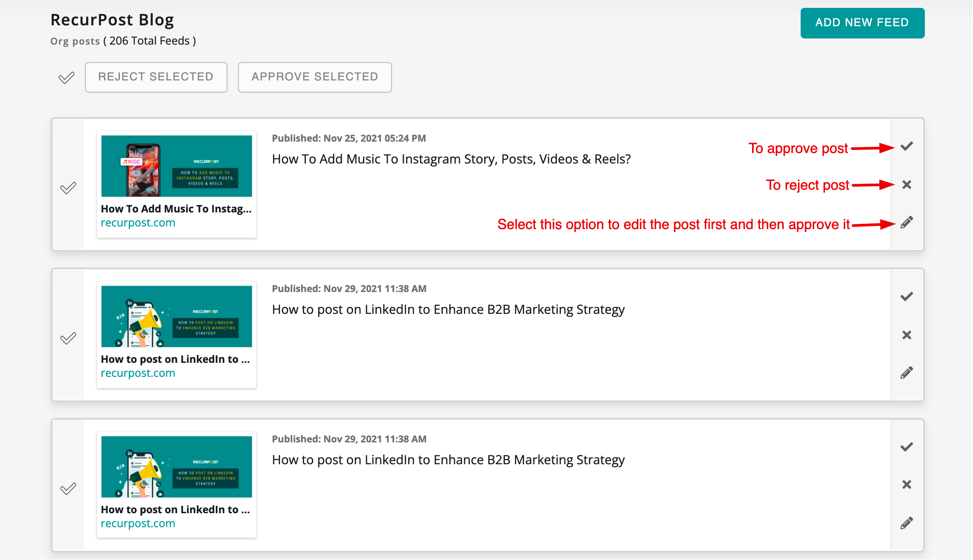Click title 'How To Add Music To Instagram Story, Posts, Videos & Reels?'

pos(451,159)
